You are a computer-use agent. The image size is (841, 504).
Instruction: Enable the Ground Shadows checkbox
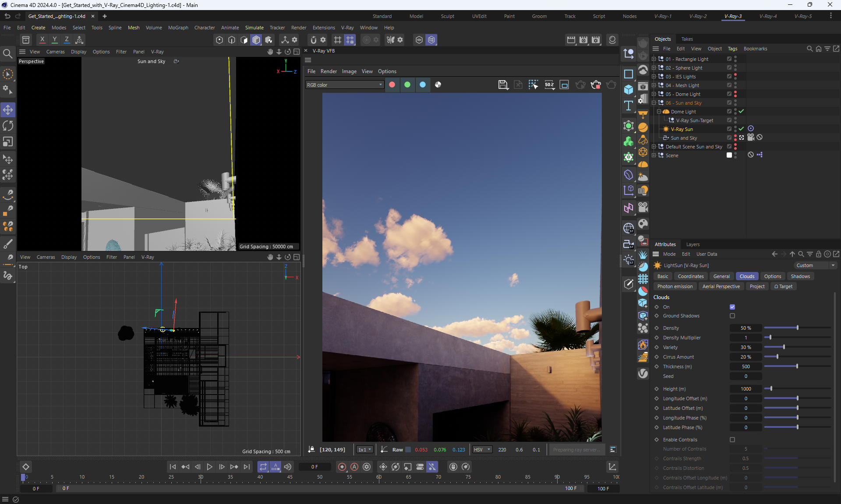coord(732,316)
